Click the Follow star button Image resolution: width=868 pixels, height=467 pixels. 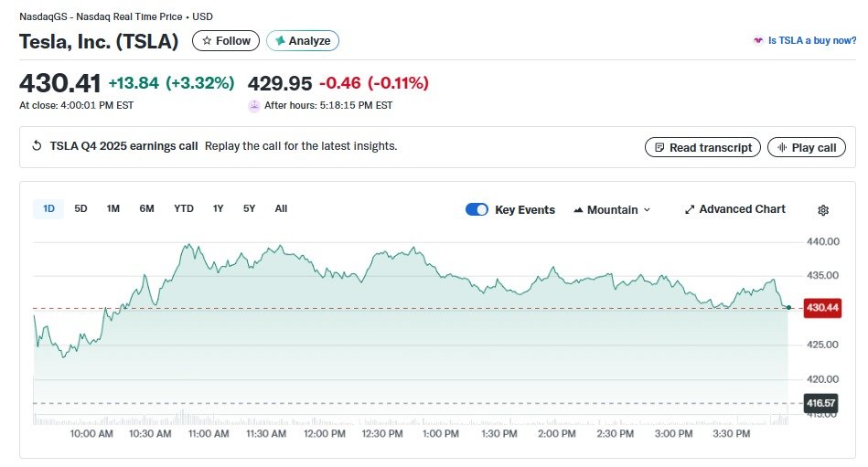click(x=225, y=41)
